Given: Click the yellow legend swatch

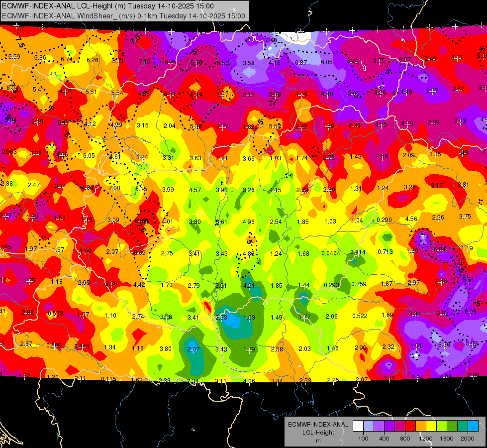Looking at the screenshot, I should [x=431, y=426].
